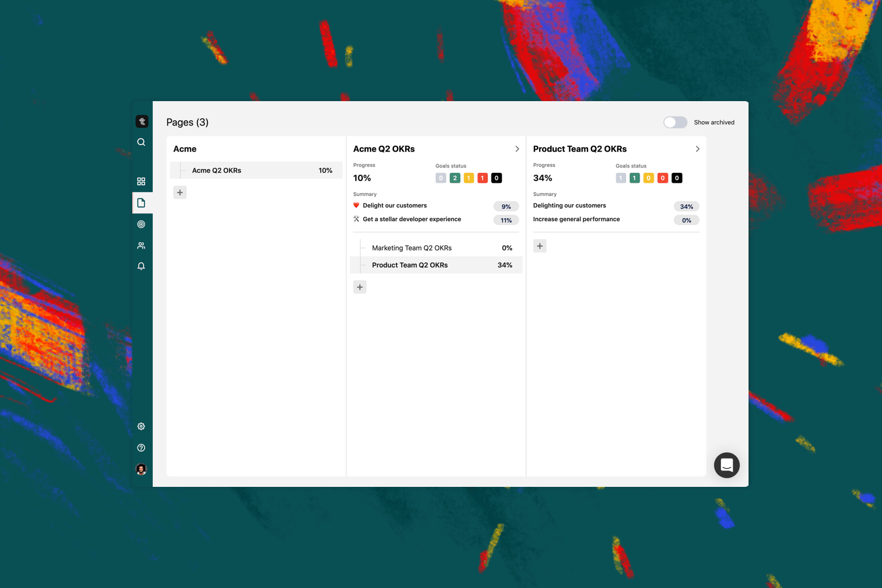882x588 pixels.
Task: Select Acme Q2 OKRs row in Acme column
Action: point(256,171)
